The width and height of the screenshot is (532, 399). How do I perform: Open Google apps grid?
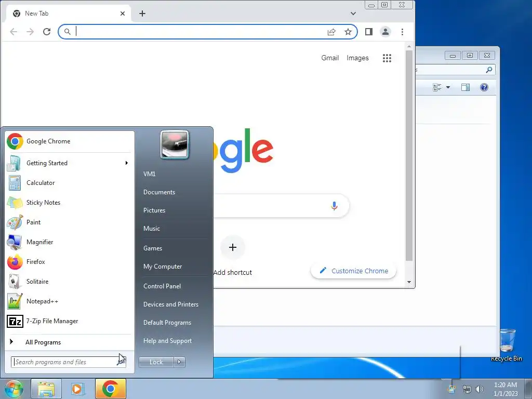[x=387, y=58]
